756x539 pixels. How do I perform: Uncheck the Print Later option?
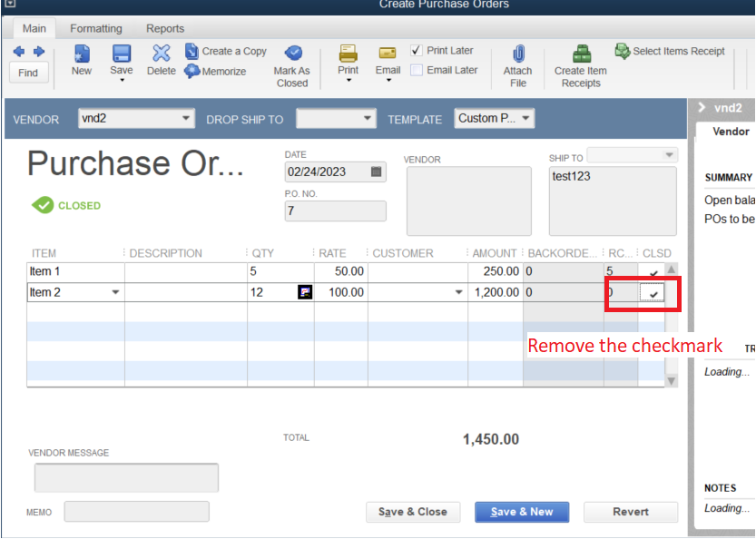click(416, 50)
